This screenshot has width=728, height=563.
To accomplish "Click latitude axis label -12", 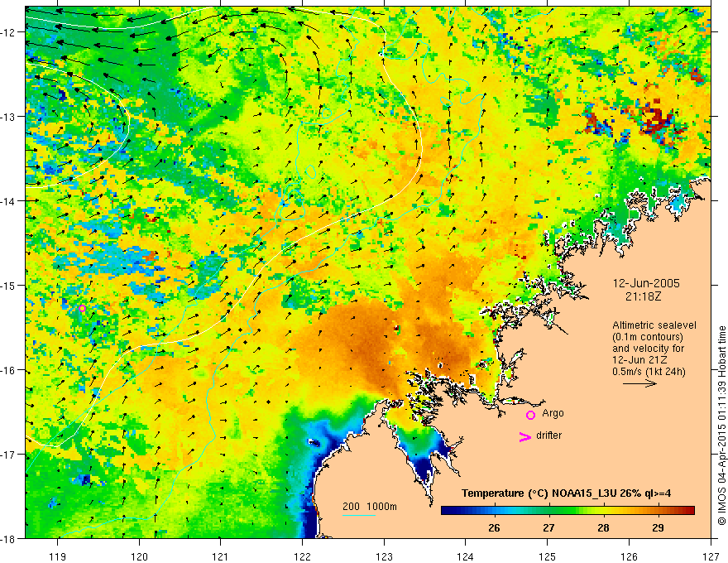I will (x=9, y=32).
